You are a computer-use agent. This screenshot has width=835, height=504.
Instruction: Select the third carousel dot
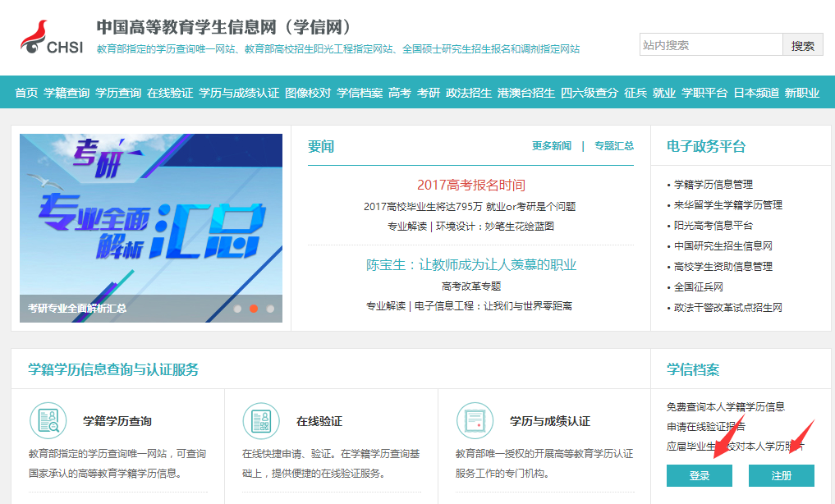[270, 309]
